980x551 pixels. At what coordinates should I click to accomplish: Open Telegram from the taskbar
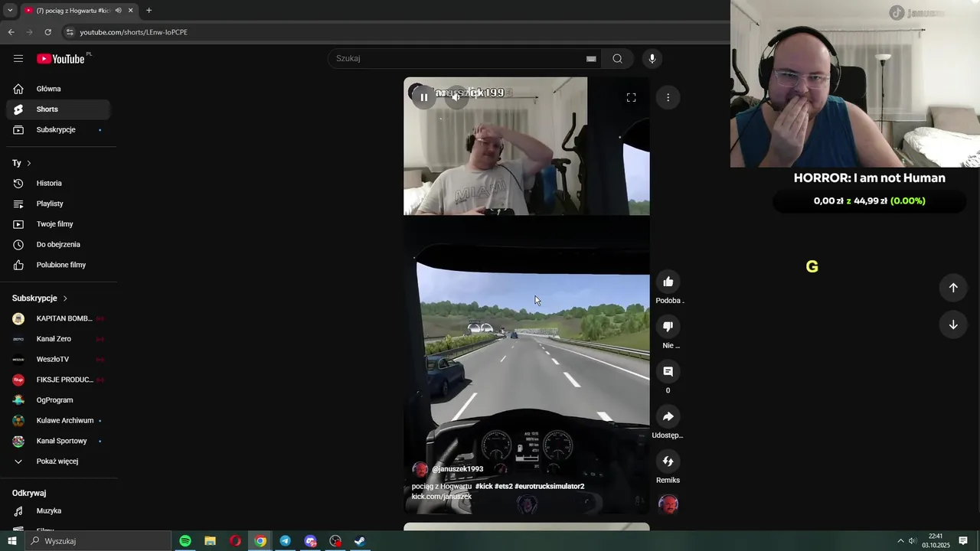pos(285,541)
